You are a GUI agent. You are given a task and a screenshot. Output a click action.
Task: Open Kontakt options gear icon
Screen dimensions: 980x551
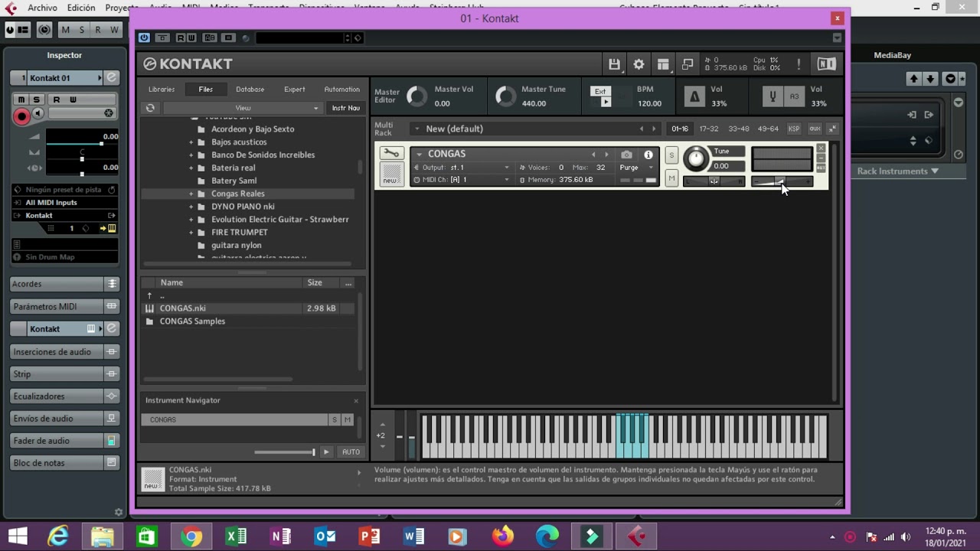click(x=639, y=64)
